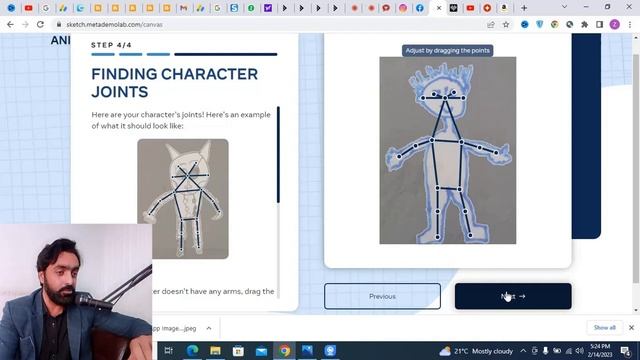The height and width of the screenshot is (360, 640).
Task: Open Task View on the taskbar
Action: click(x=168, y=351)
